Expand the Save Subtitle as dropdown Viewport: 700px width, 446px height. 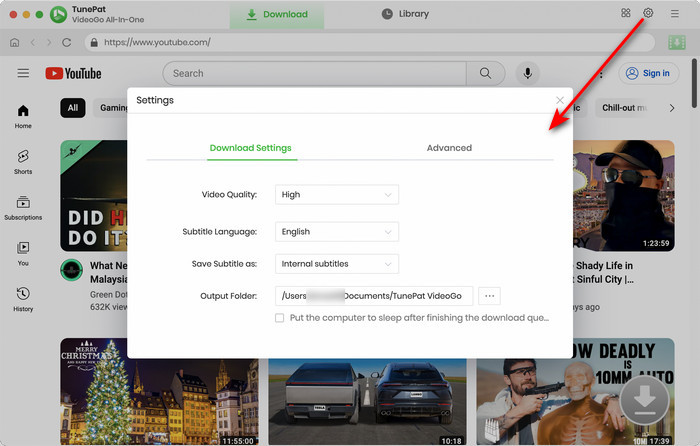[x=337, y=264]
